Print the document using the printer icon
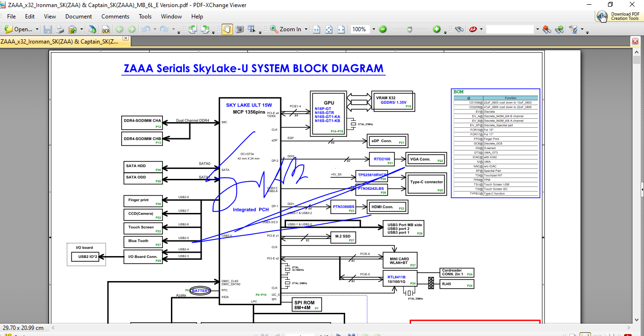This screenshot has height=336, width=644. [x=60, y=29]
